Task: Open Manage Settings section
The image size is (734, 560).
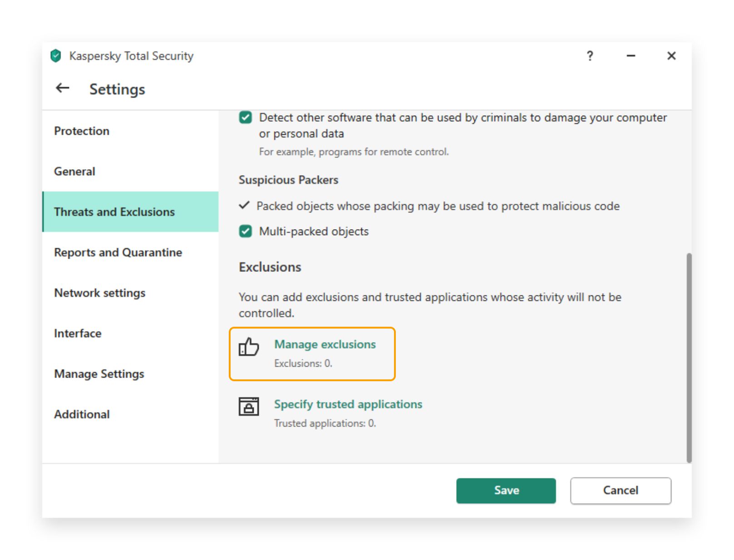Action: (x=131, y=374)
